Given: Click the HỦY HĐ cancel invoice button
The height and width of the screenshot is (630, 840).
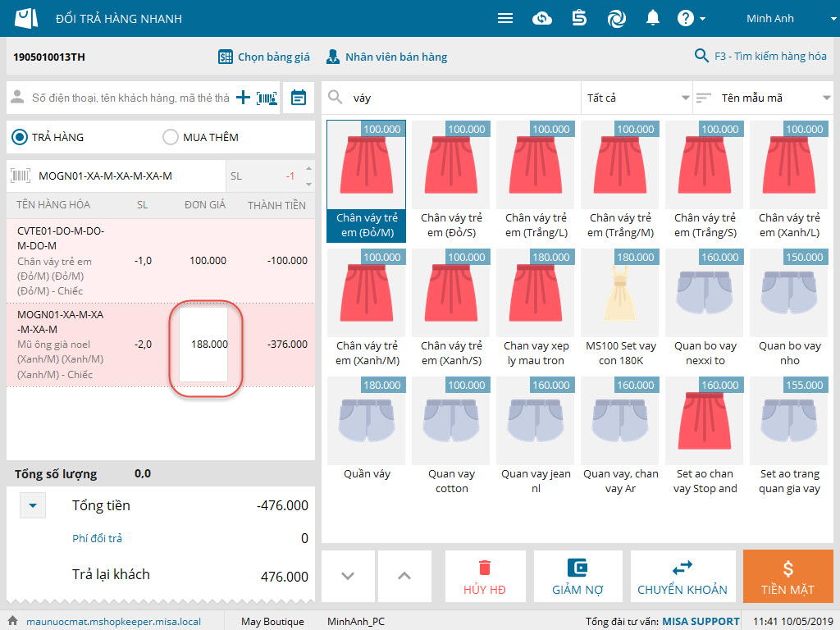Looking at the screenshot, I should click(x=485, y=577).
